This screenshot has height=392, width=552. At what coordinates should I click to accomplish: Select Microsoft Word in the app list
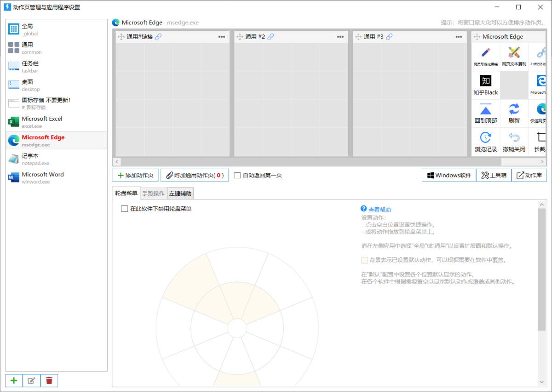click(56, 177)
